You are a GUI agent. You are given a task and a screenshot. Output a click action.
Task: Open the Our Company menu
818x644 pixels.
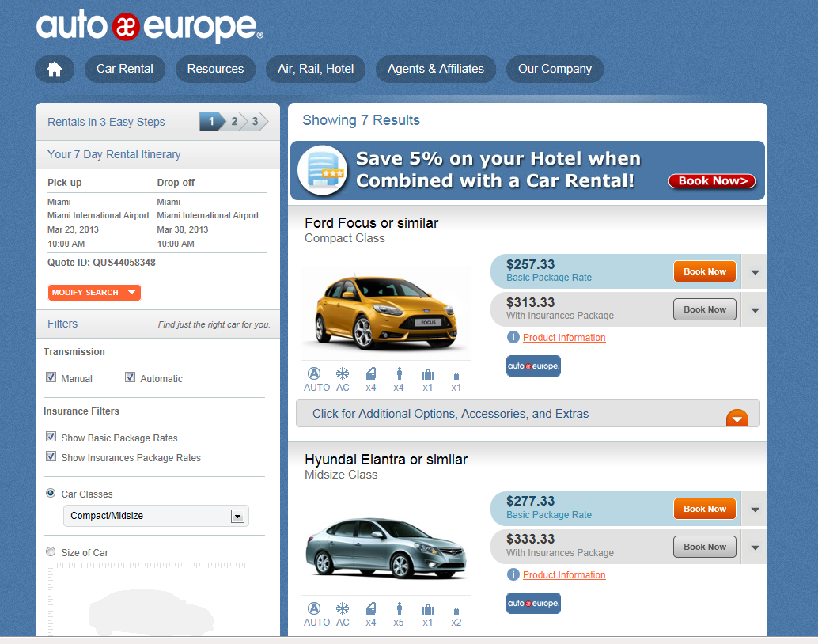click(x=555, y=69)
